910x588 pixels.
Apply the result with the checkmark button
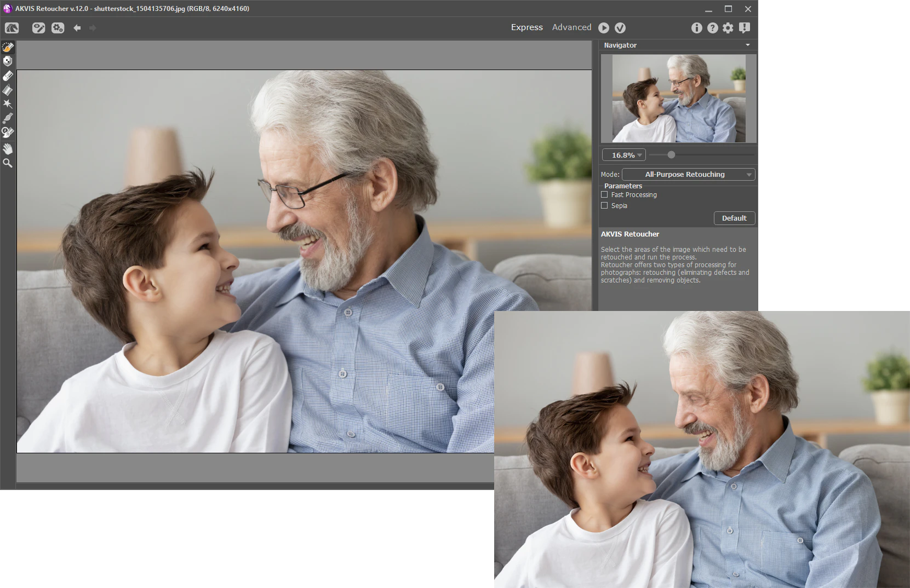pos(620,28)
